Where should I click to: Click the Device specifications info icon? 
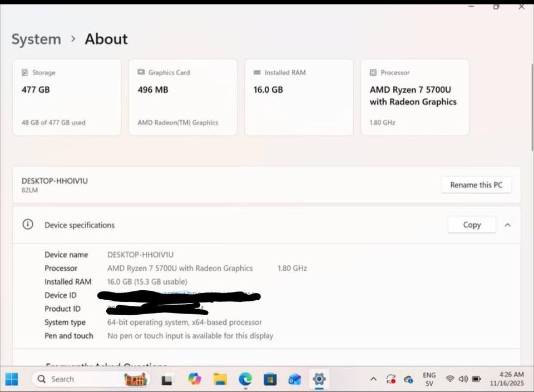point(28,224)
